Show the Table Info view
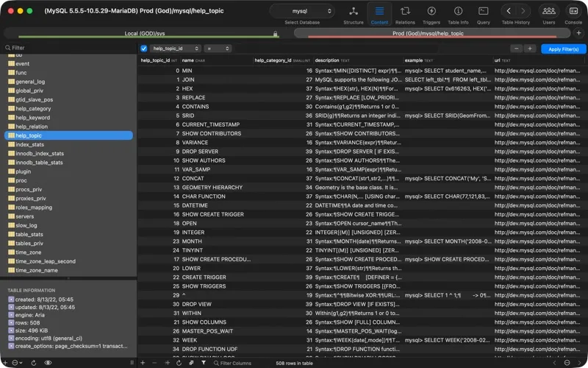This screenshot has width=588, height=368. pyautogui.click(x=458, y=15)
